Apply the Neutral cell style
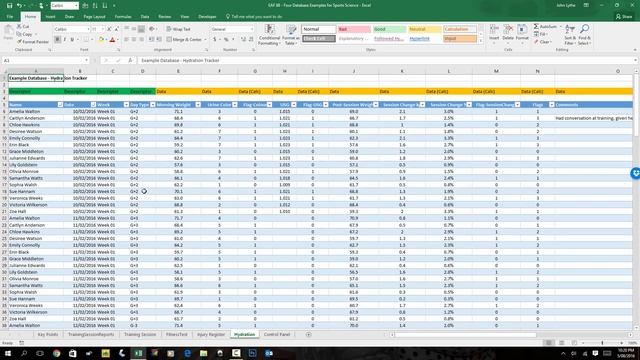 pyautogui.click(x=425, y=29)
